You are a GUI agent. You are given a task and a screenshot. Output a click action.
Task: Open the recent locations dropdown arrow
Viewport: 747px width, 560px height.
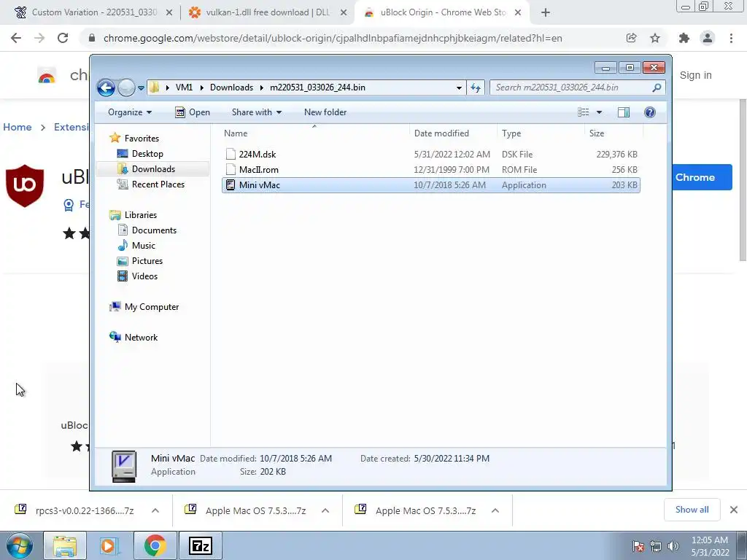141,88
